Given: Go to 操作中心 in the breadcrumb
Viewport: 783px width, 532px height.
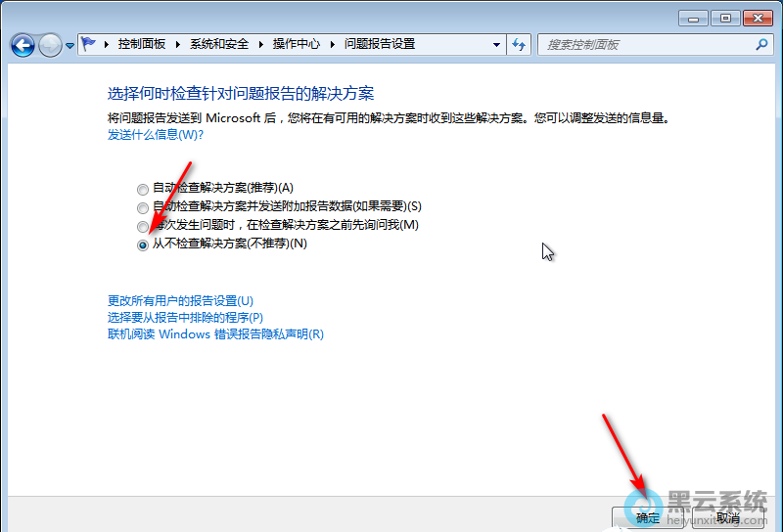Looking at the screenshot, I should tap(298, 44).
